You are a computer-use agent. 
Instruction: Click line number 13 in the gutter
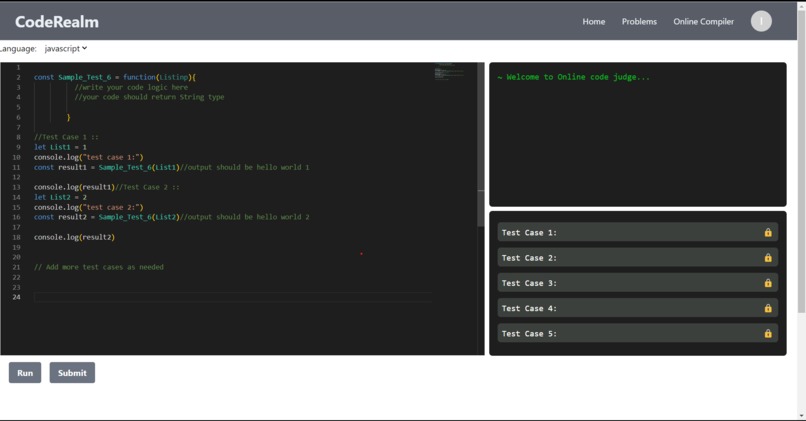pyautogui.click(x=16, y=187)
